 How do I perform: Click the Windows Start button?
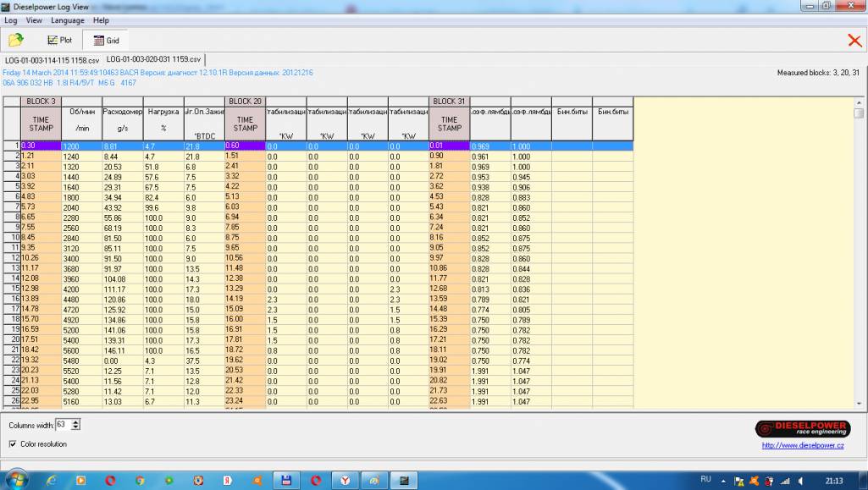coord(16,480)
